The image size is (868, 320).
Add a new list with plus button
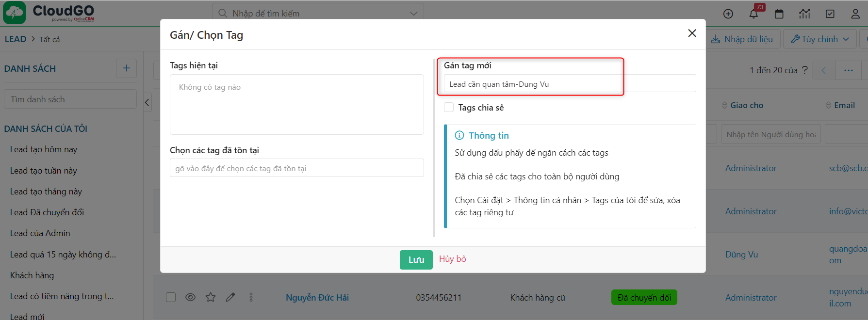(126, 68)
